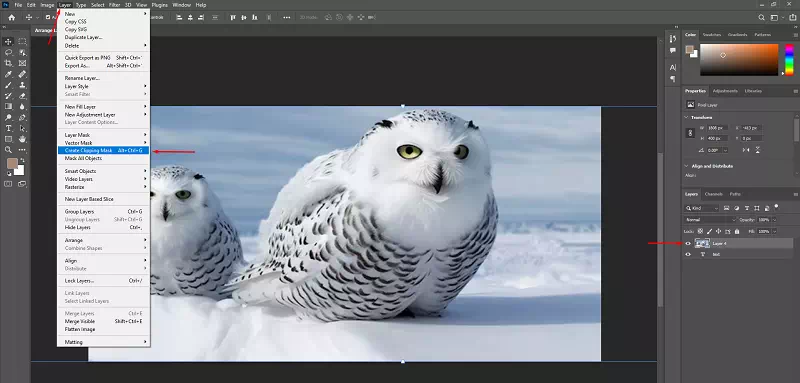Toggle filter for pixel layers
The height and width of the screenshot is (383, 800).
(x=727, y=208)
